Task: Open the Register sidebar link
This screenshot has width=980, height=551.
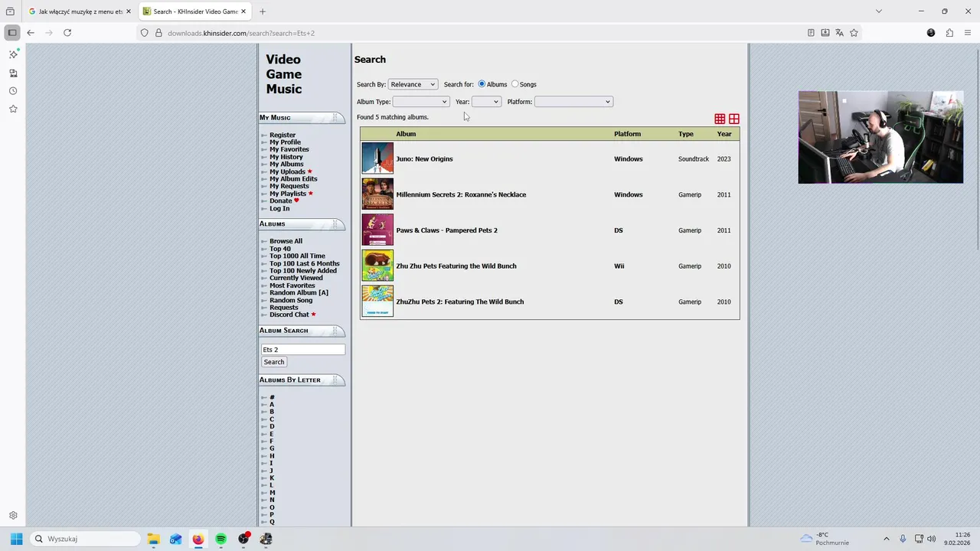Action: pos(282,135)
